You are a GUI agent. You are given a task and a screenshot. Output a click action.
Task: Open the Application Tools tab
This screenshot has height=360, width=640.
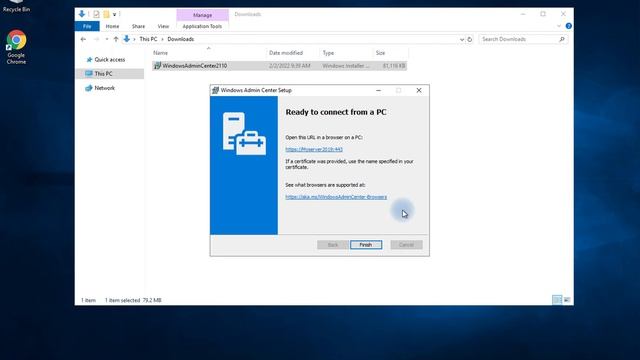pyautogui.click(x=202, y=26)
